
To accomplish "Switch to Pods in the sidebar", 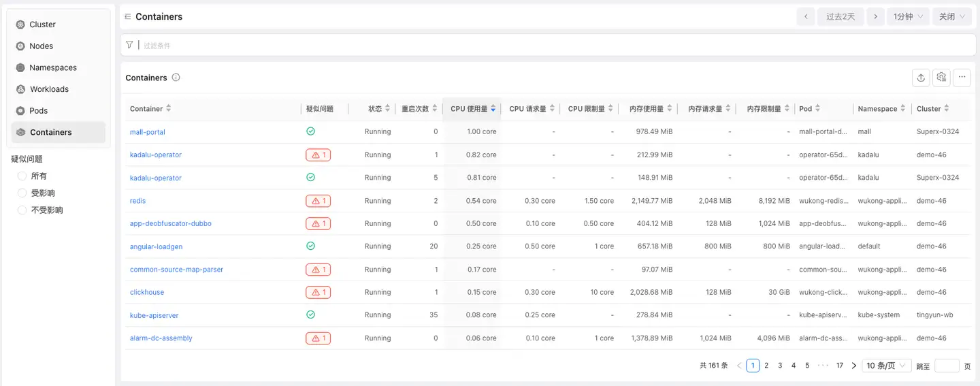I will click(x=38, y=111).
